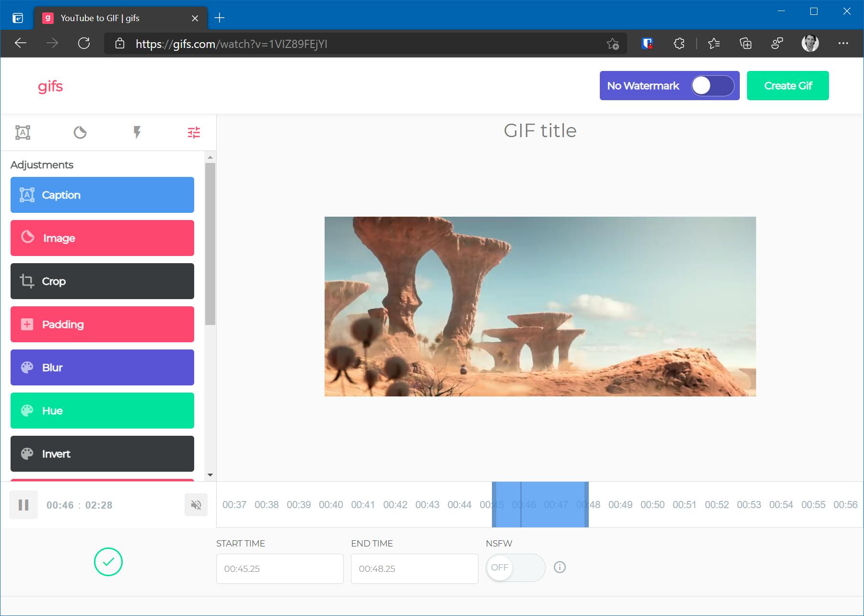Open the effects lightning tab icon
Viewport: 864px width, 616px height.
pos(137,132)
